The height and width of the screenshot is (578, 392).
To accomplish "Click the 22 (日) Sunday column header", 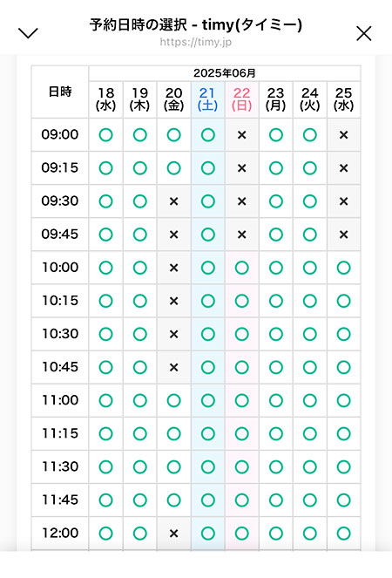I will [241, 99].
